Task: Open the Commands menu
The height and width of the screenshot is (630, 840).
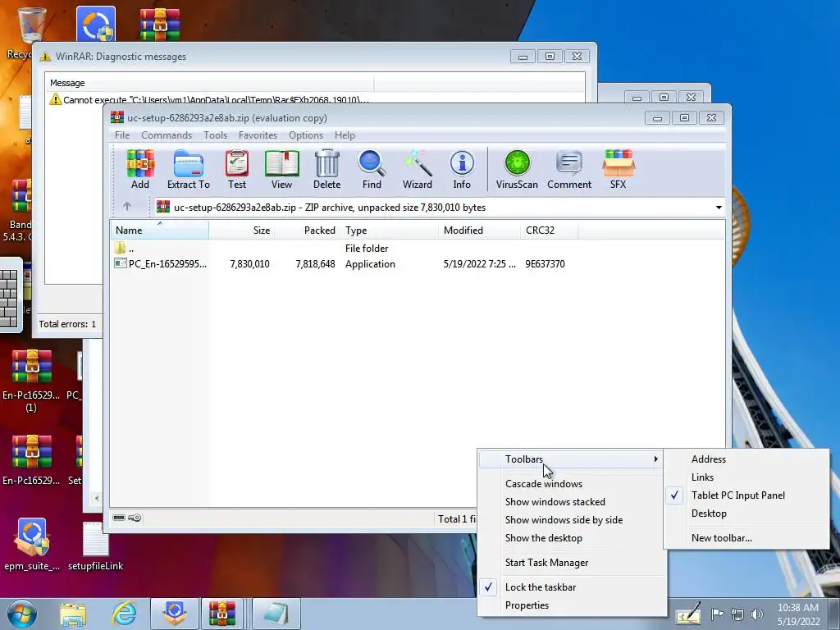Action: [167, 135]
